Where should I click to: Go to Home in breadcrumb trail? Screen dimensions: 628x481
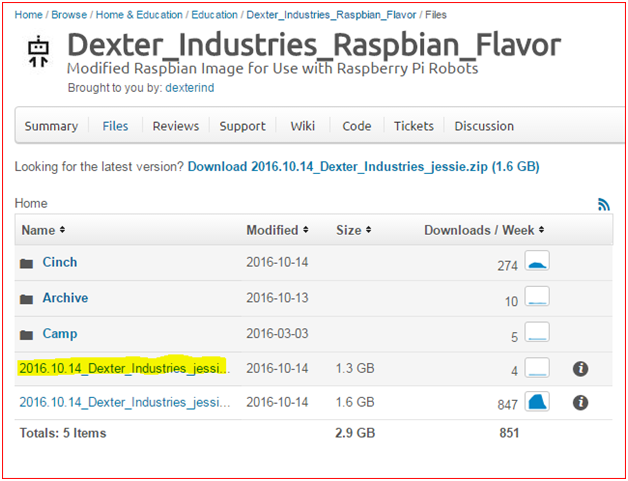pyautogui.click(x=28, y=15)
